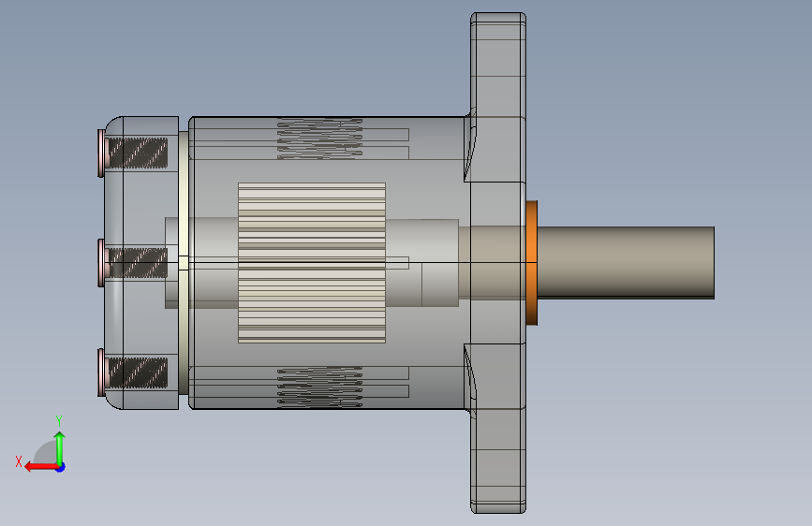The image size is (812, 526).
Task: Click the blue Z axis dot of triad
Action: tap(61, 467)
